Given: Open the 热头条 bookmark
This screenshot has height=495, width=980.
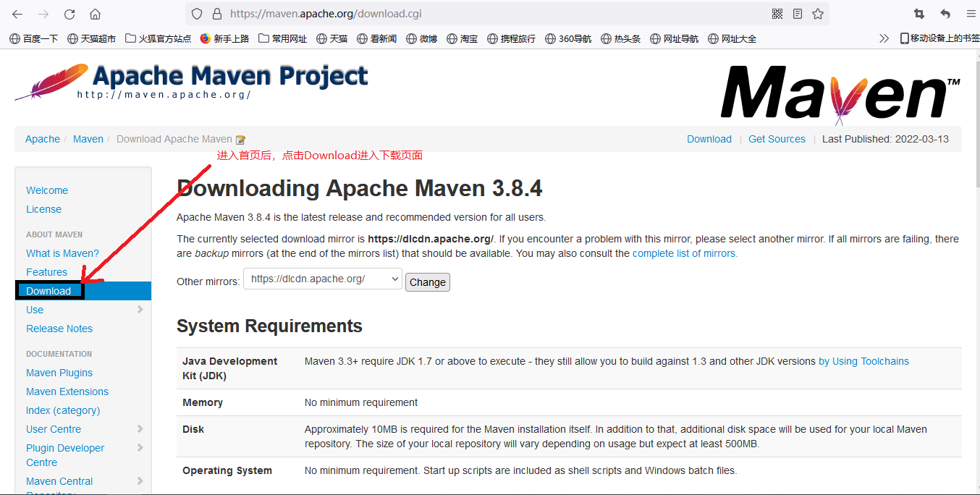Looking at the screenshot, I should click(621, 38).
